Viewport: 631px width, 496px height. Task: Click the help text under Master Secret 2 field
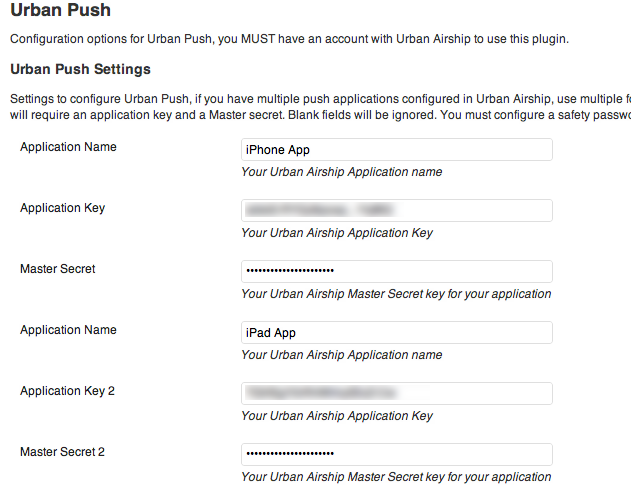tap(396, 477)
